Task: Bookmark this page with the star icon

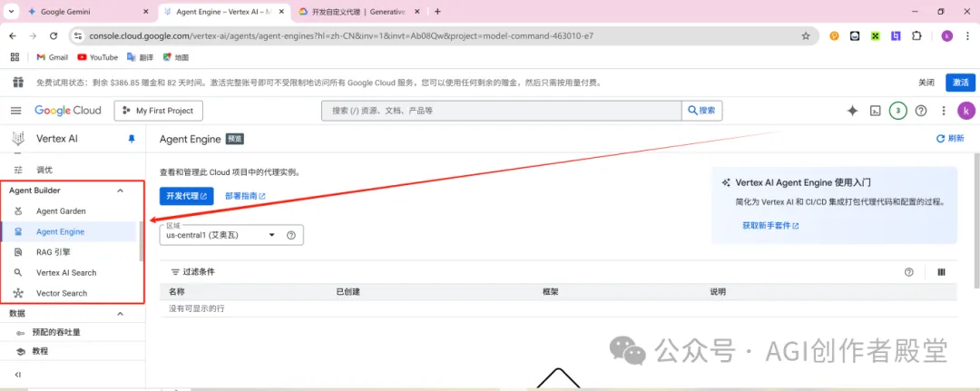Action: coord(806,36)
